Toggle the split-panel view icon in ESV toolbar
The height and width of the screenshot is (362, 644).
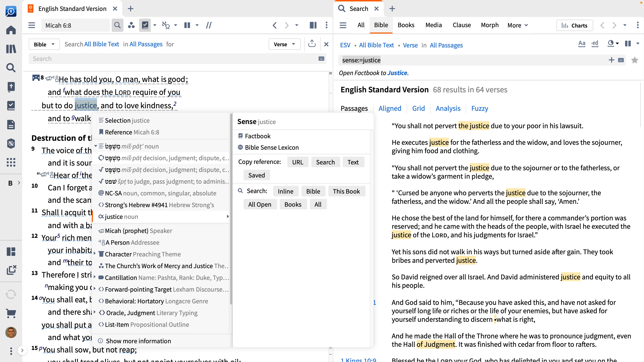(313, 25)
